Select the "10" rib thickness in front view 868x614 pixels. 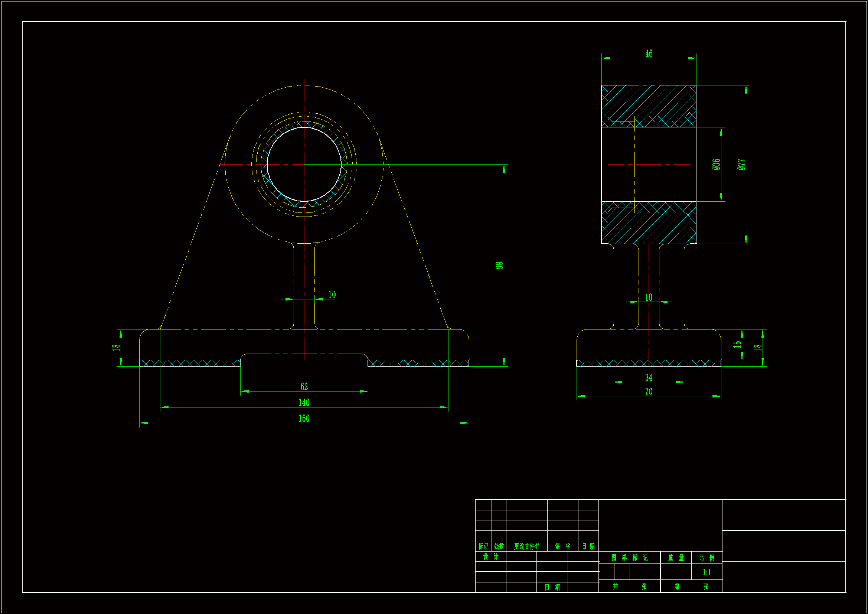coord(332,295)
